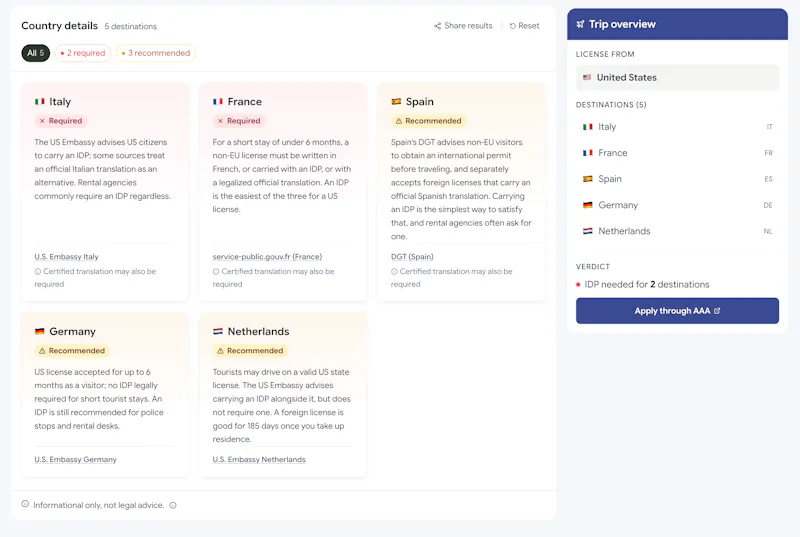This screenshot has height=537, width=800.
Task: Click the external link icon on Apply through AAA
Action: pos(717,311)
